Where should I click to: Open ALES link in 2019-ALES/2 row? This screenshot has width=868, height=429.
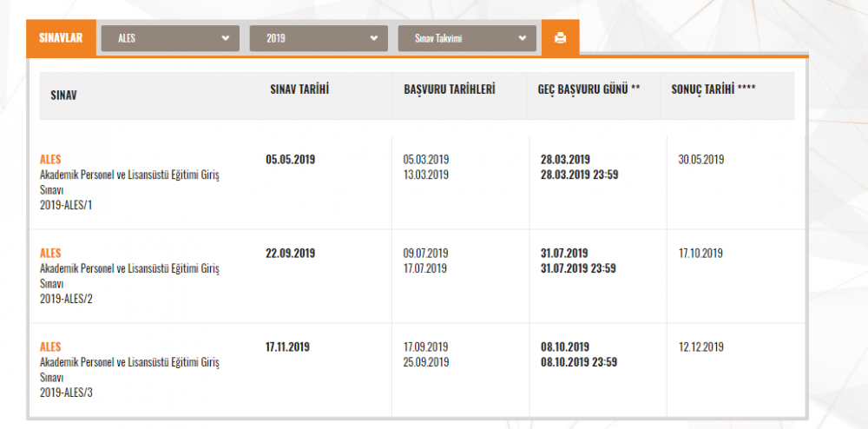[50, 254]
